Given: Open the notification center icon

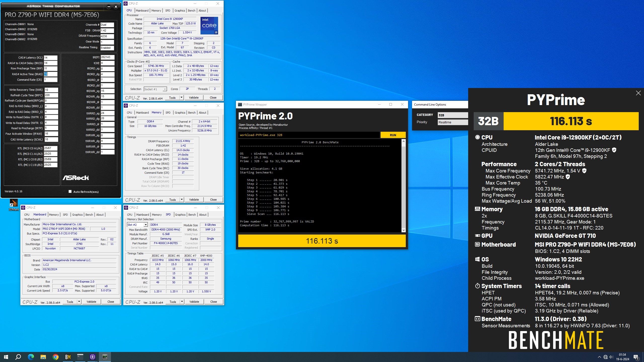Looking at the screenshot, I should coord(636,357).
